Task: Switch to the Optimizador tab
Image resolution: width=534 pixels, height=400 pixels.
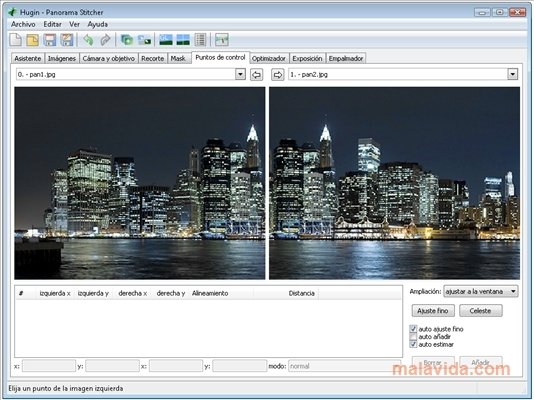Action: 268,59
